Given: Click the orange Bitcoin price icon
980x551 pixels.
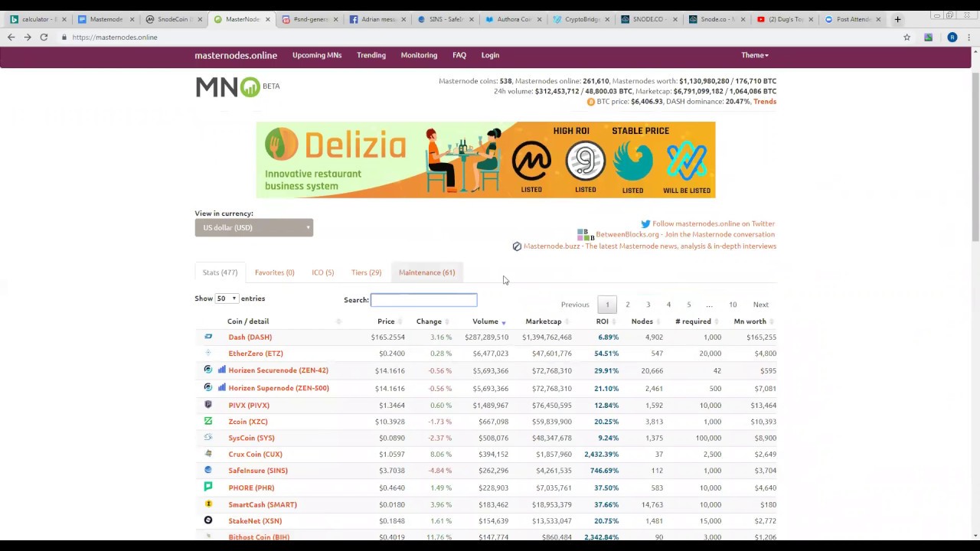Looking at the screenshot, I should click(x=591, y=102).
